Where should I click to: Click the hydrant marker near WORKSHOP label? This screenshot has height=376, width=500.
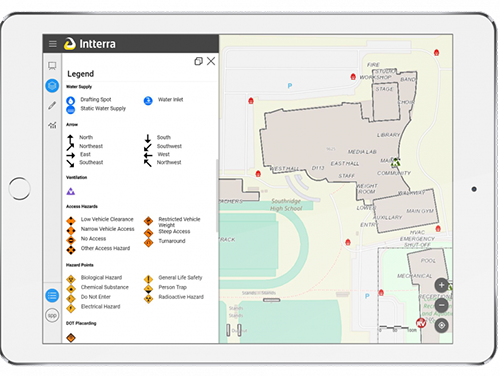[353, 77]
